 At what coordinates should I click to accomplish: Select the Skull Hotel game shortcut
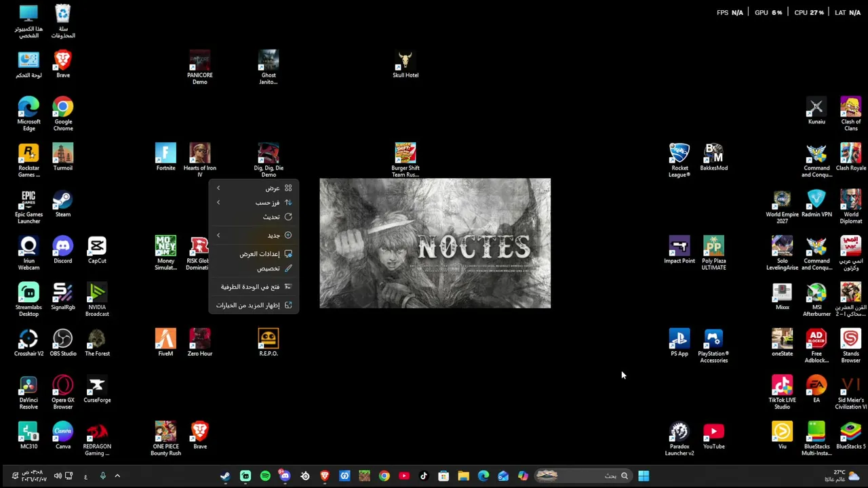click(406, 64)
